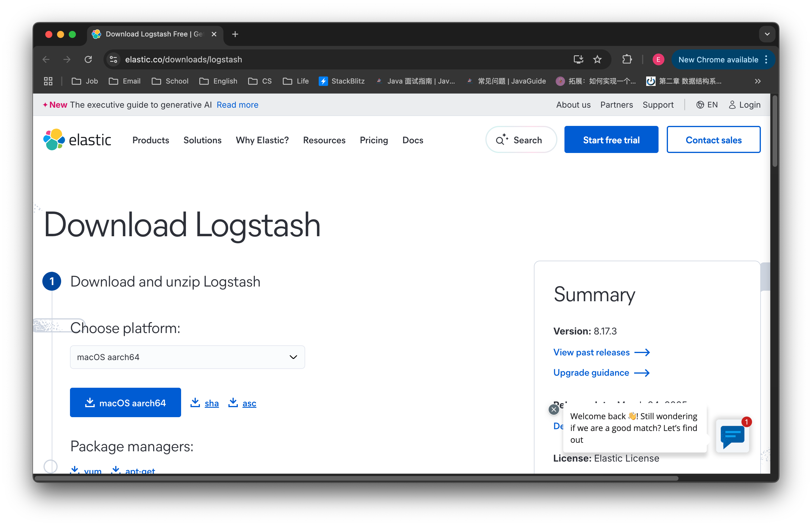Click the horizontal scrollbar at page bottom
Viewport: 812px width, 526px height.
click(x=356, y=478)
